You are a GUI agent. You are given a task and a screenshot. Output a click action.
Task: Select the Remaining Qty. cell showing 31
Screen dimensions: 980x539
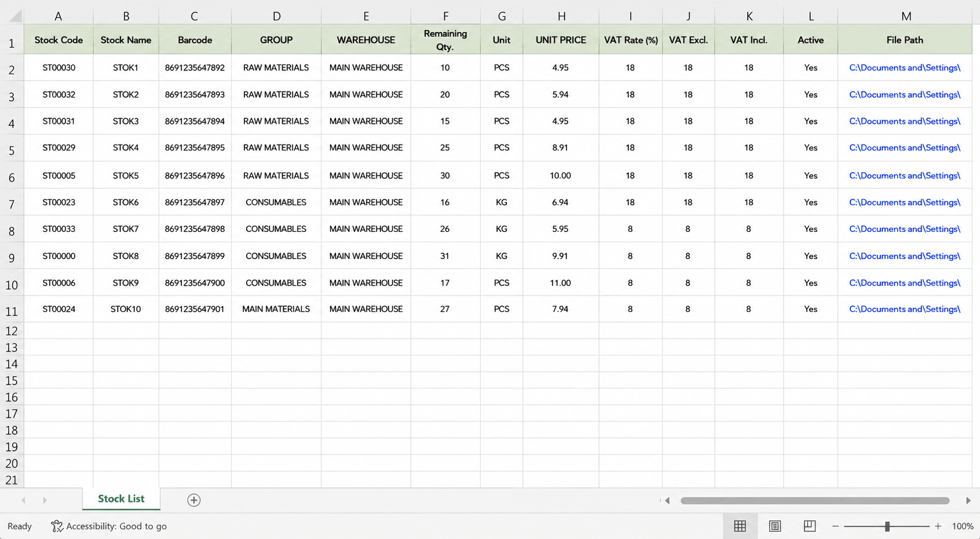pos(445,256)
